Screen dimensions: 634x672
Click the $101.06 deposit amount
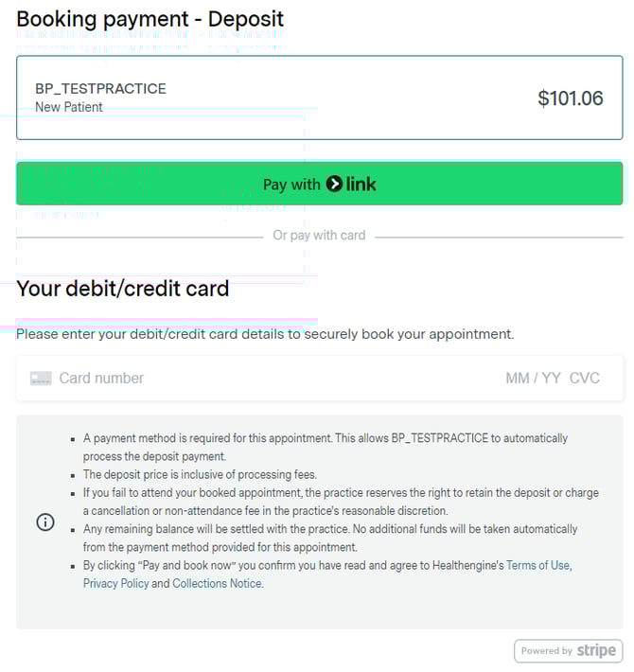click(570, 98)
